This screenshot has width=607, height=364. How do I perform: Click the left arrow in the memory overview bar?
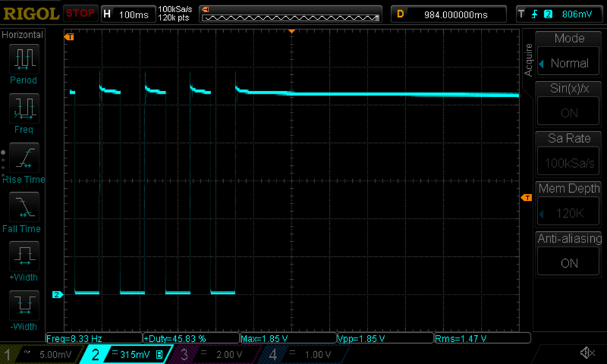tap(206, 9)
